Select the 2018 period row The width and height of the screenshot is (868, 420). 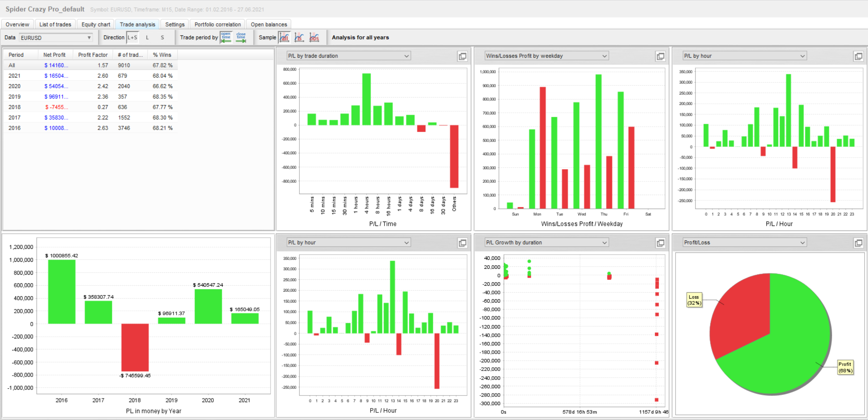point(90,107)
